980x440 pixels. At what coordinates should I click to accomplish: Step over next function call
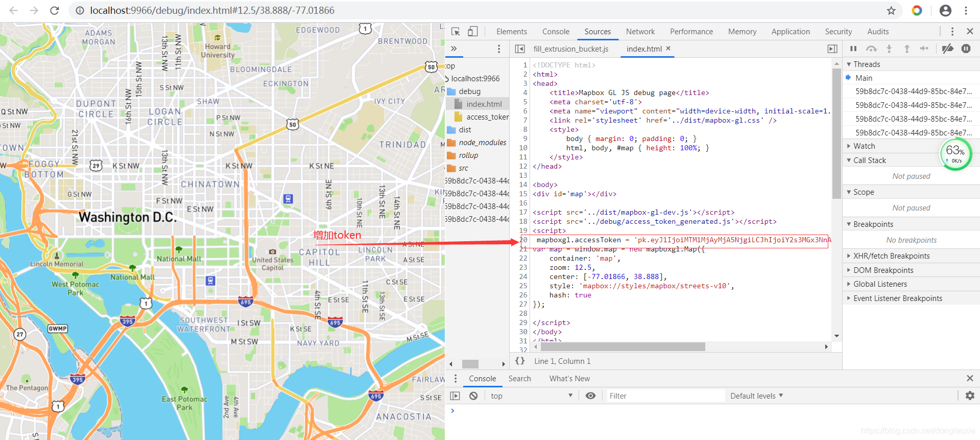[871, 49]
